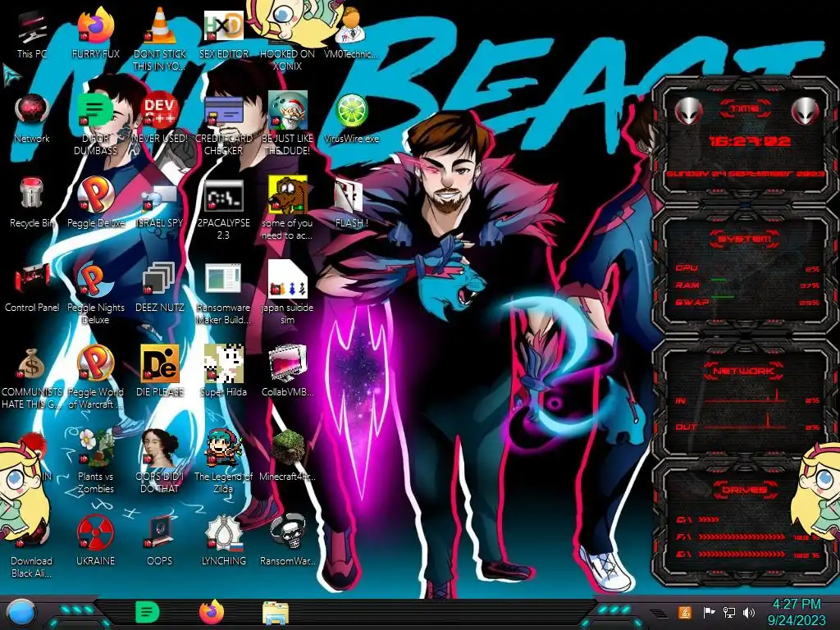Click the Network OUT graph row

pyautogui.click(x=746, y=423)
